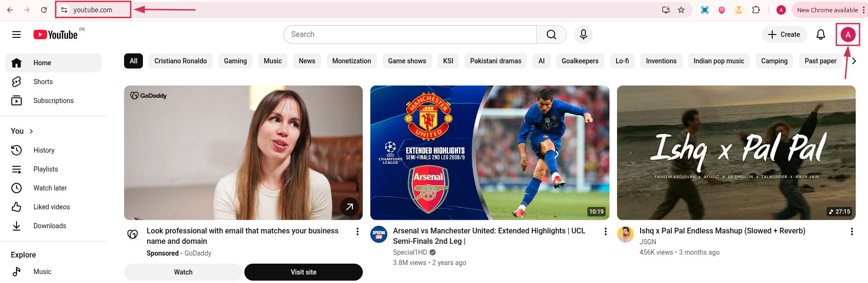Open the JSGN channel name
The image size is (868, 283).
[648, 242]
